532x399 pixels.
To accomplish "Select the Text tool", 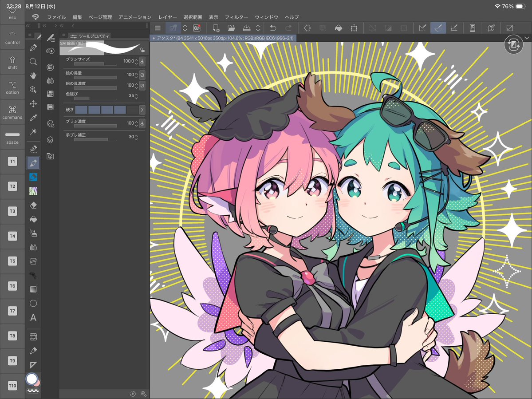I will (33, 318).
